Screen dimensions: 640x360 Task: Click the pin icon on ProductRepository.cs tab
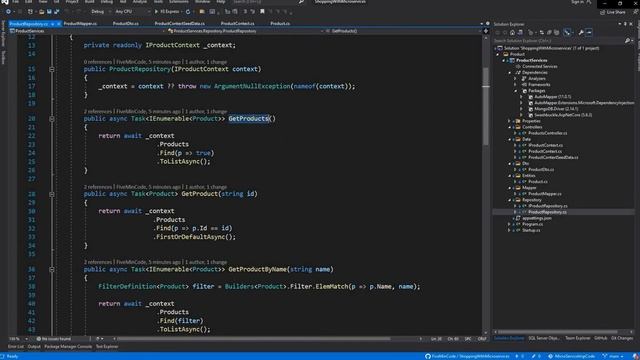coord(53,24)
